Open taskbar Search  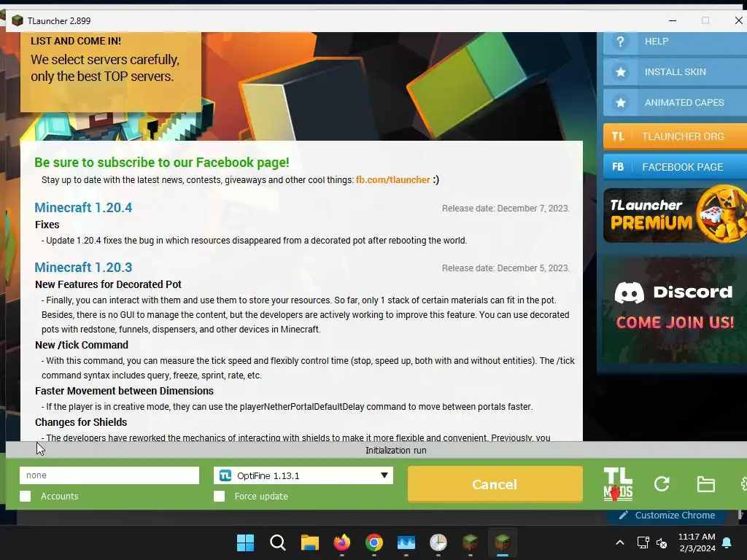click(277, 542)
